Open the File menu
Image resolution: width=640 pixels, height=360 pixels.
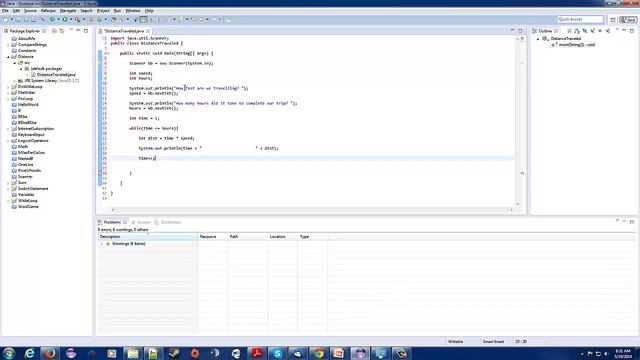coord(5,11)
